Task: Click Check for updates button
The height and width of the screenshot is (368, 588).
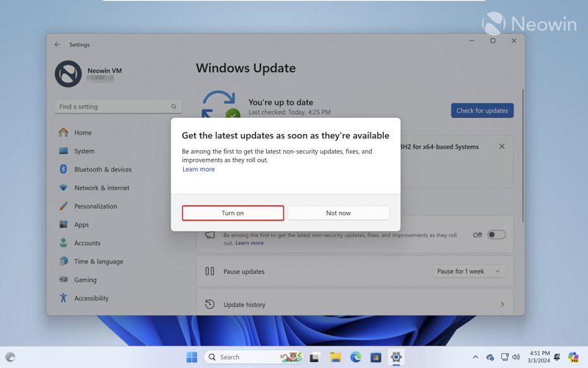Action: 482,110
